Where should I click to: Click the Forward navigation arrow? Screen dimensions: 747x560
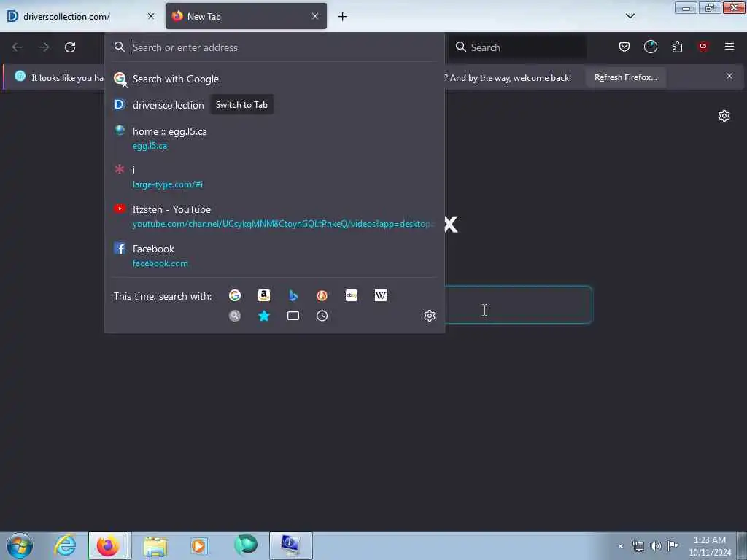click(44, 47)
